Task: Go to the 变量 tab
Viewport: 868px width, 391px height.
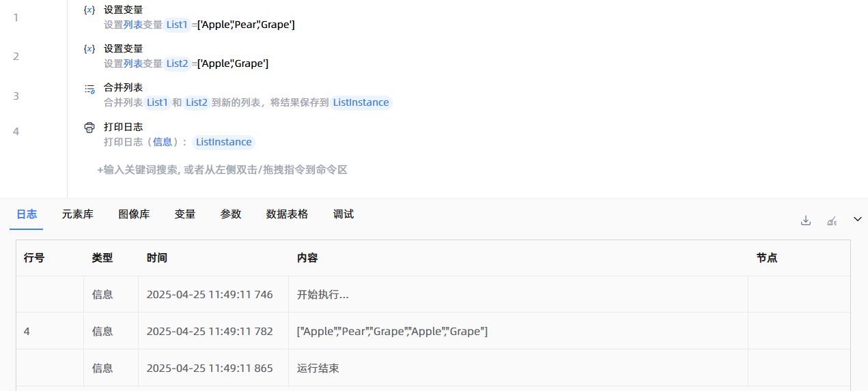Action: [x=185, y=214]
